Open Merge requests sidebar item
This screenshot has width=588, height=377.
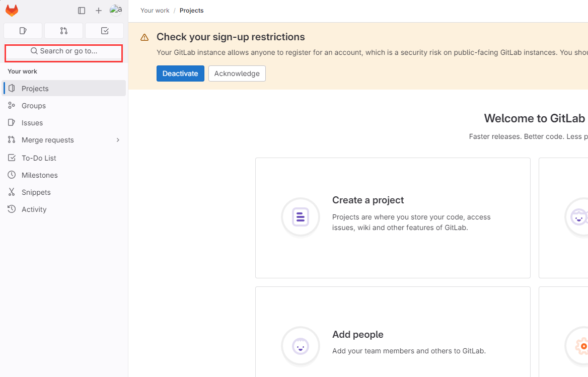(64, 140)
